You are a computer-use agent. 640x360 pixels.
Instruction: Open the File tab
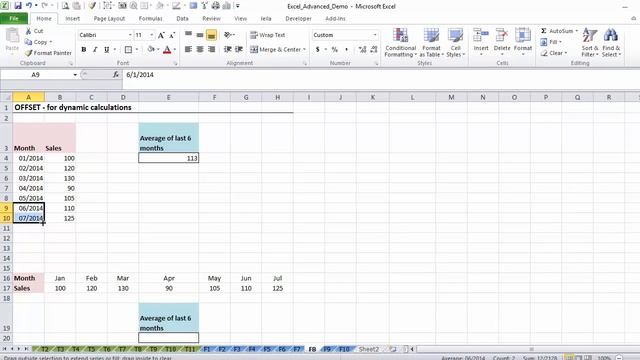(x=14, y=18)
